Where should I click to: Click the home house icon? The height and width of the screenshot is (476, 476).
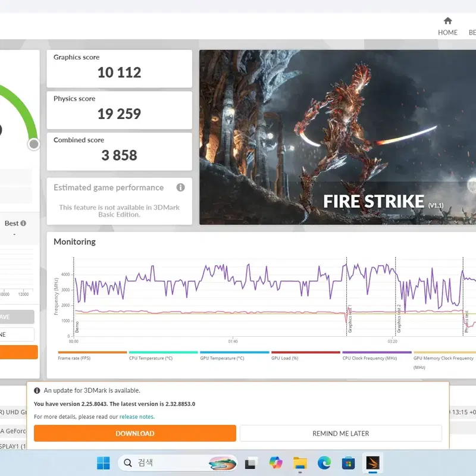(x=448, y=21)
